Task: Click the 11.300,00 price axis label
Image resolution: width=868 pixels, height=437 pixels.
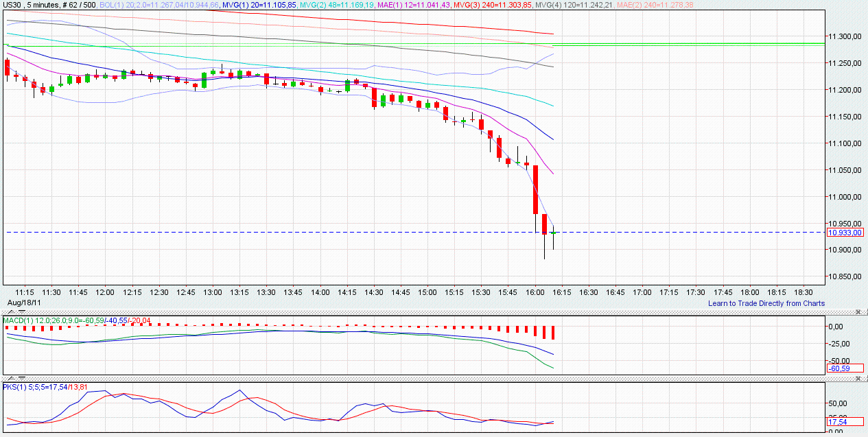Action: (x=845, y=36)
